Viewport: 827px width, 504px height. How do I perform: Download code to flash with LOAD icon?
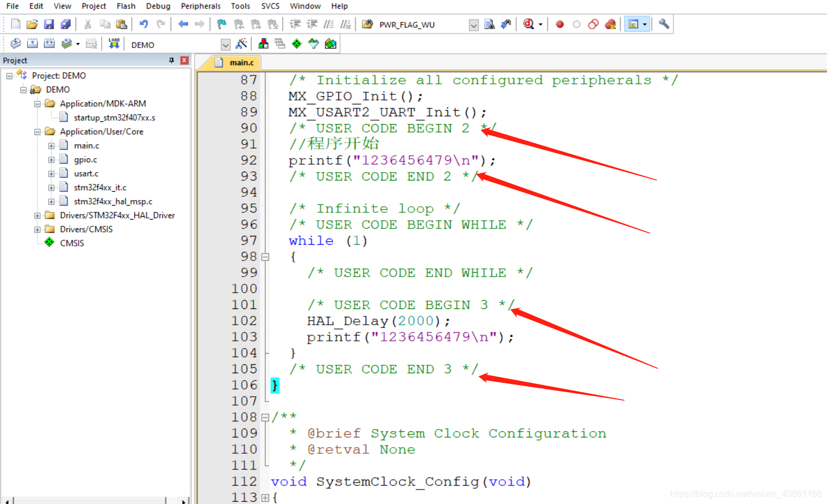point(114,44)
